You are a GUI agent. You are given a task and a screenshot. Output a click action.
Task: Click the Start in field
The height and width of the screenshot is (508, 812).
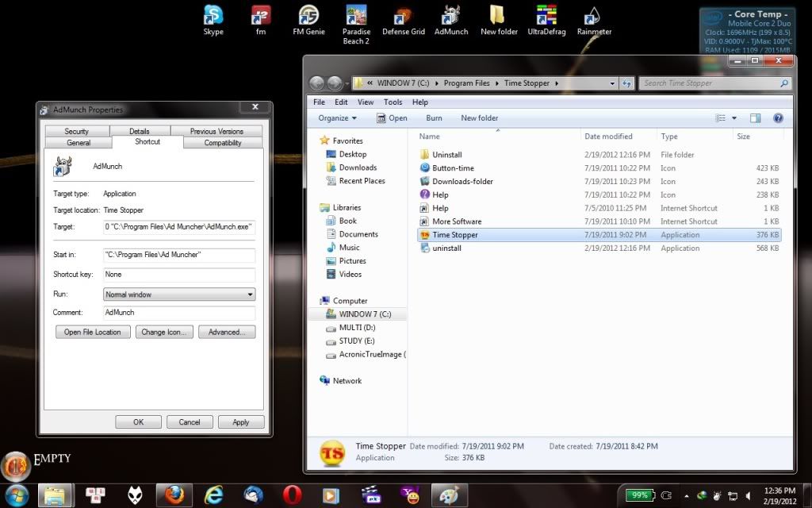coord(179,255)
